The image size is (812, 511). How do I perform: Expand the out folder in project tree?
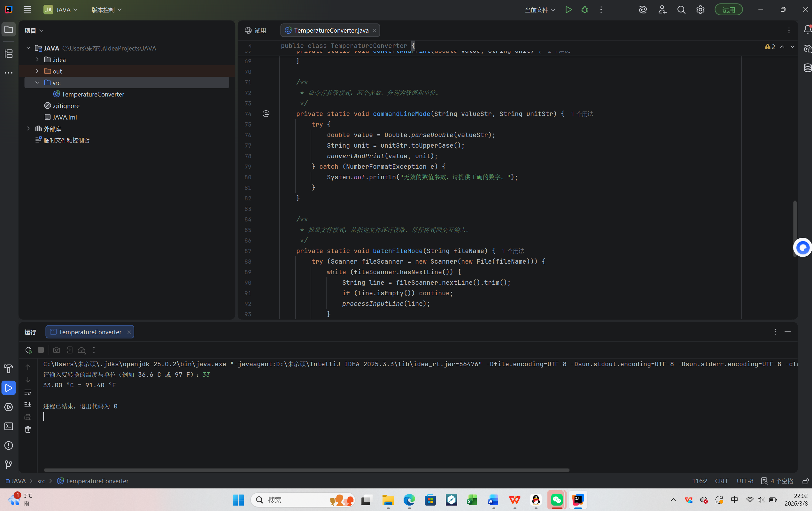coord(37,71)
